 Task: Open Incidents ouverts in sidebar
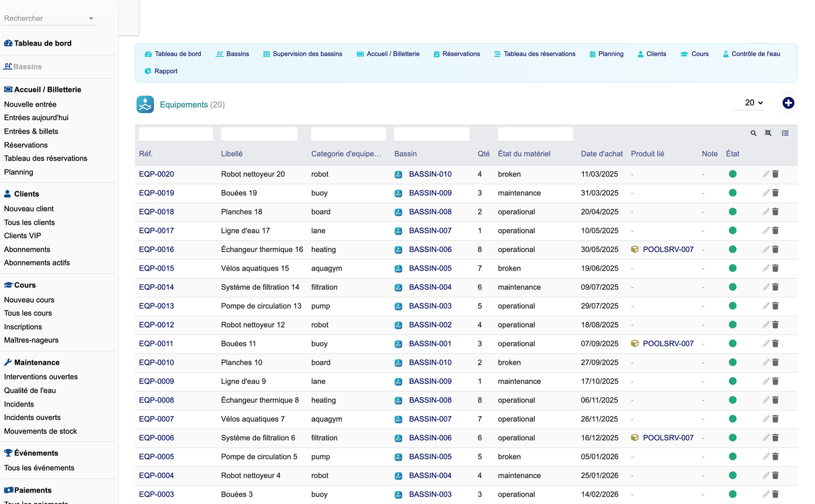pos(32,418)
